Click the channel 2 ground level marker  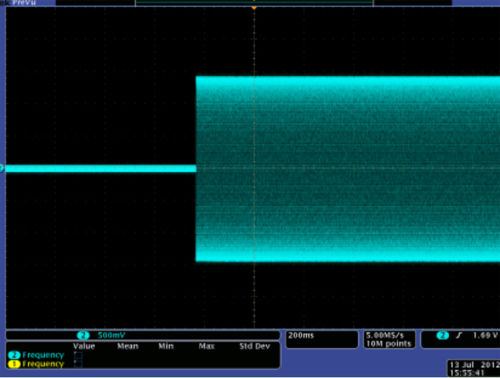coord(2,168)
